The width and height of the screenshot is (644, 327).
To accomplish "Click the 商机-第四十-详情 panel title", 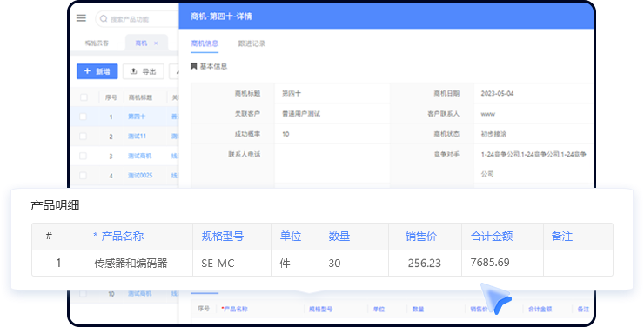I will pos(221,17).
